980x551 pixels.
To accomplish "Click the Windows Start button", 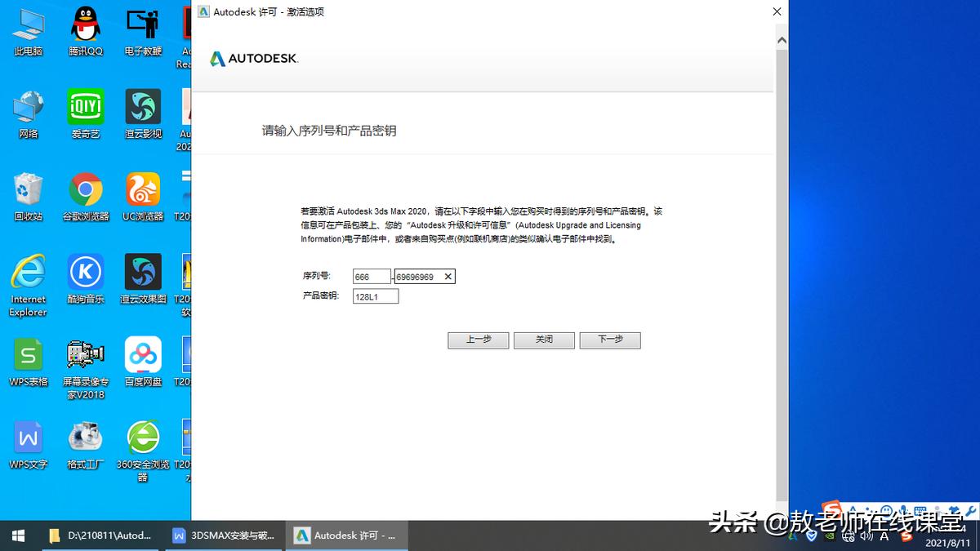I will pyautogui.click(x=16, y=535).
